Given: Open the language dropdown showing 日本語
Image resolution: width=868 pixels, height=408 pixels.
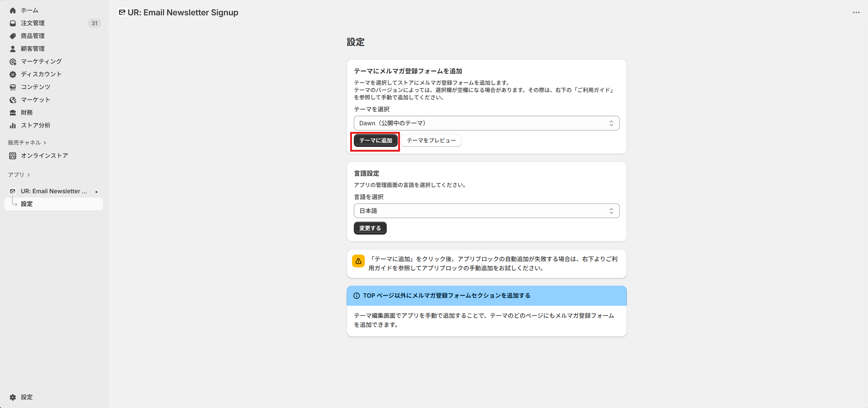Looking at the screenshot, I should 486,211.
